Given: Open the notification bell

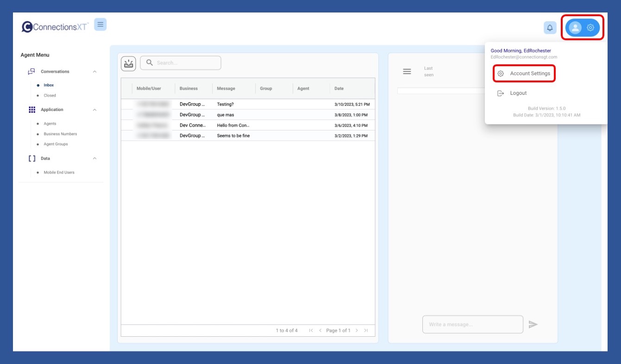Looking at the screenshot, I should pos(550,28).
